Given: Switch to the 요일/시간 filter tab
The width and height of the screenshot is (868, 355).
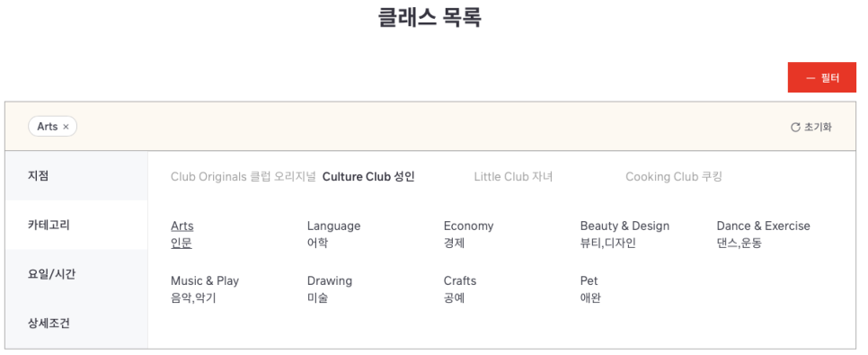Looking at the screenshot, I should click(76, 274).
